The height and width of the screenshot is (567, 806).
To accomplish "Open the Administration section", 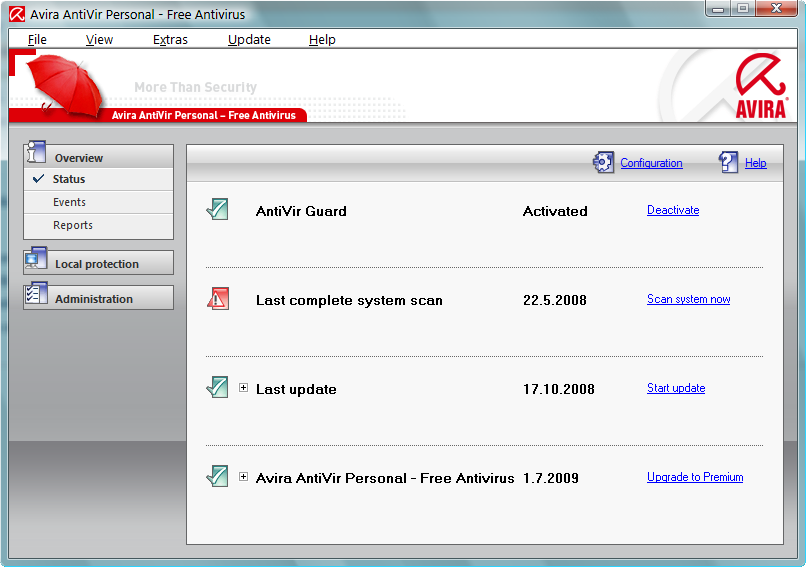I will click(98, 298).
